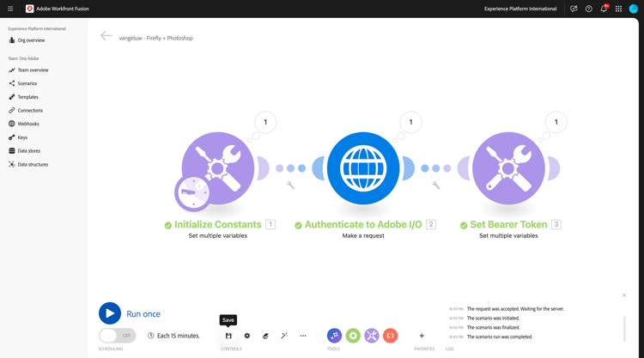This screenshot has height=358, width=644.
Task: Click the Initialize Constants label
Action: [x=218, y=225]
